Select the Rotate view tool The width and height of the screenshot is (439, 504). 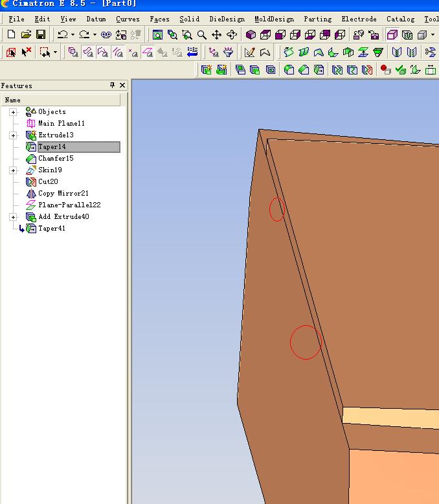coord(232,34)
